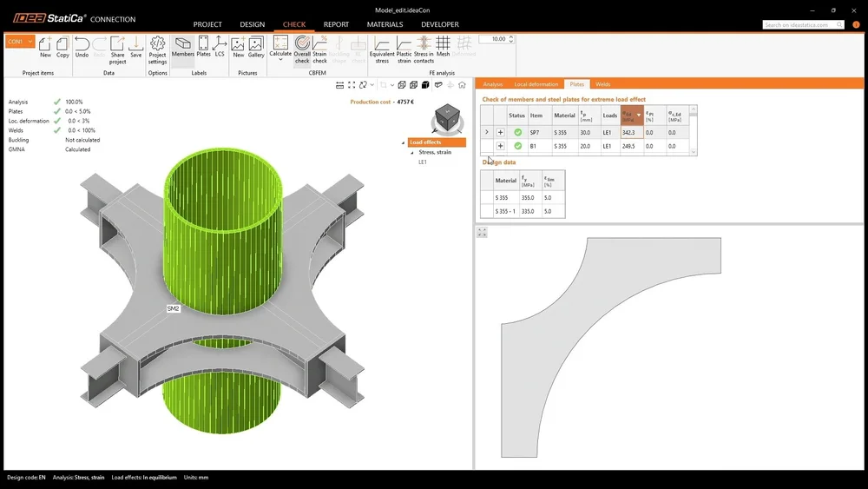Show Equivalent stress results
Screen dimensions: 868x489
[x=382, y=50]
